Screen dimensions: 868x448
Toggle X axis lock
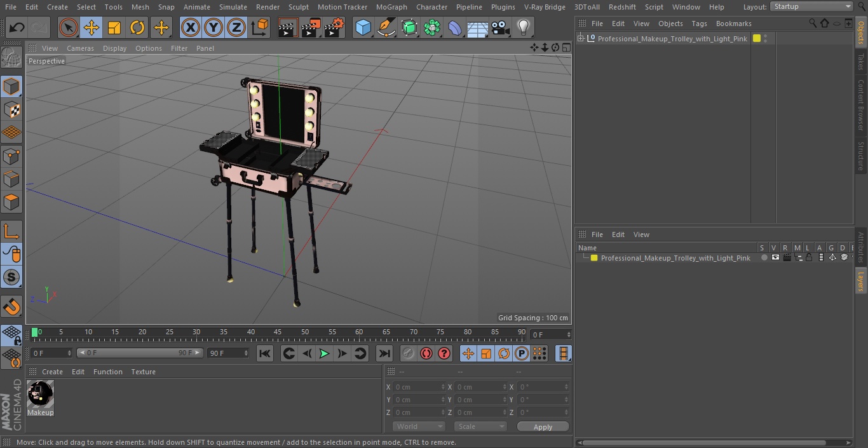(190, 27)
